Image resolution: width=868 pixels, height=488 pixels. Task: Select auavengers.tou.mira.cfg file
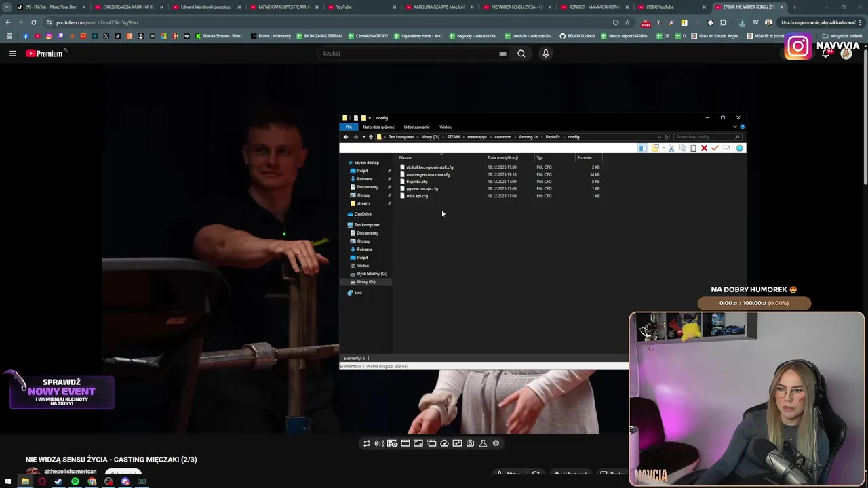pyautogui.click(x=428, y=174)
